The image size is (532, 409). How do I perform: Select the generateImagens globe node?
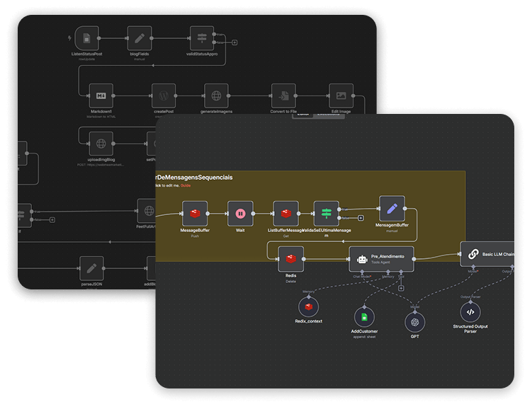(x=216, y=96)
